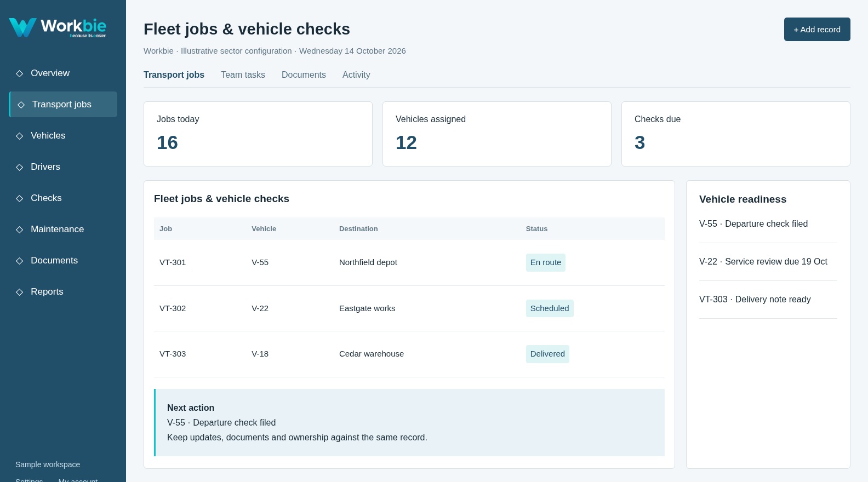868x482 pixels.
Task: Click the diamond icon beside Checks
Action: tap(20, 198)
